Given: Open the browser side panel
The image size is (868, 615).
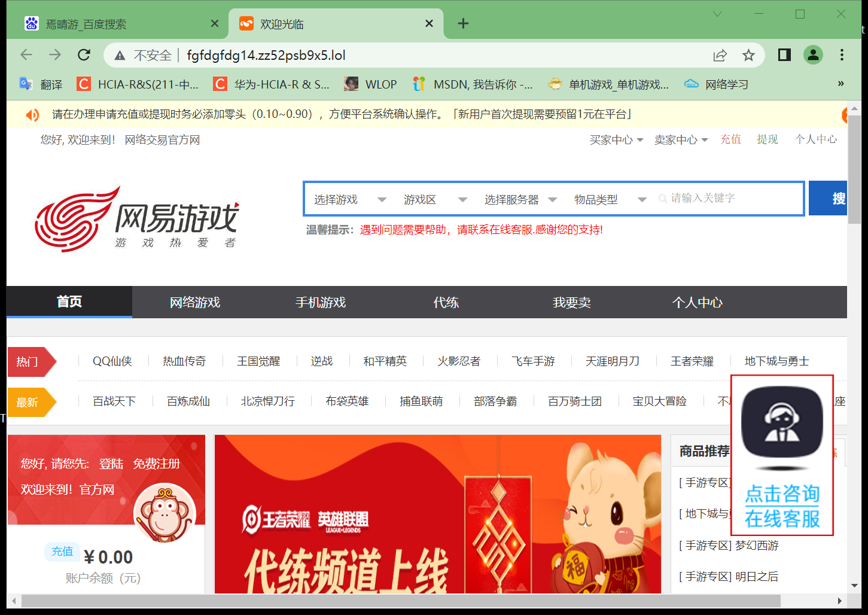Looking at the screenshot, I should click(x=784, y=55).
